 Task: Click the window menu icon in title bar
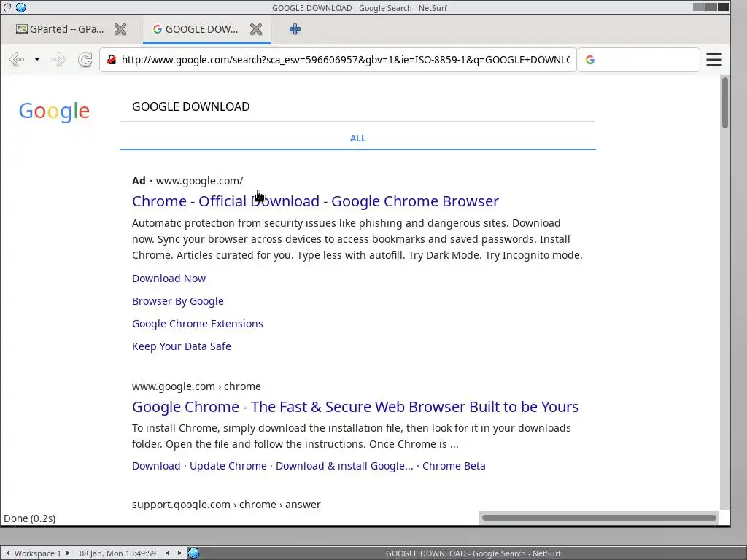click(x=7, y=7)
